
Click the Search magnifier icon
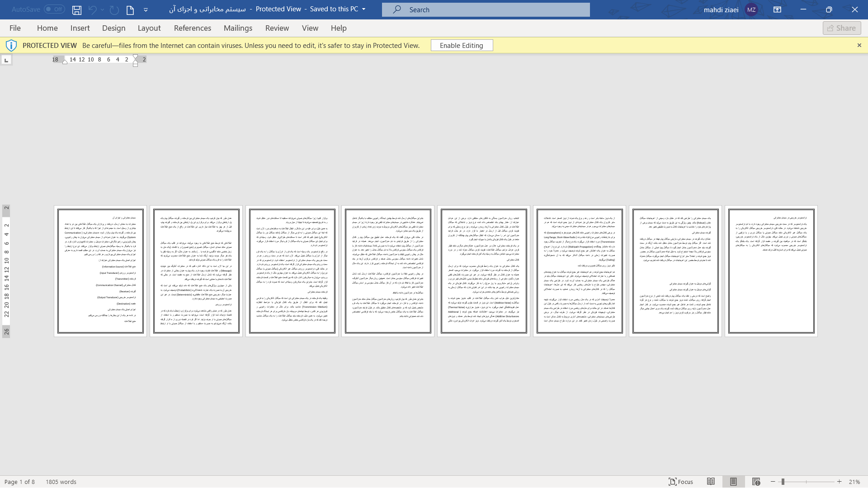tap(397, 9)
